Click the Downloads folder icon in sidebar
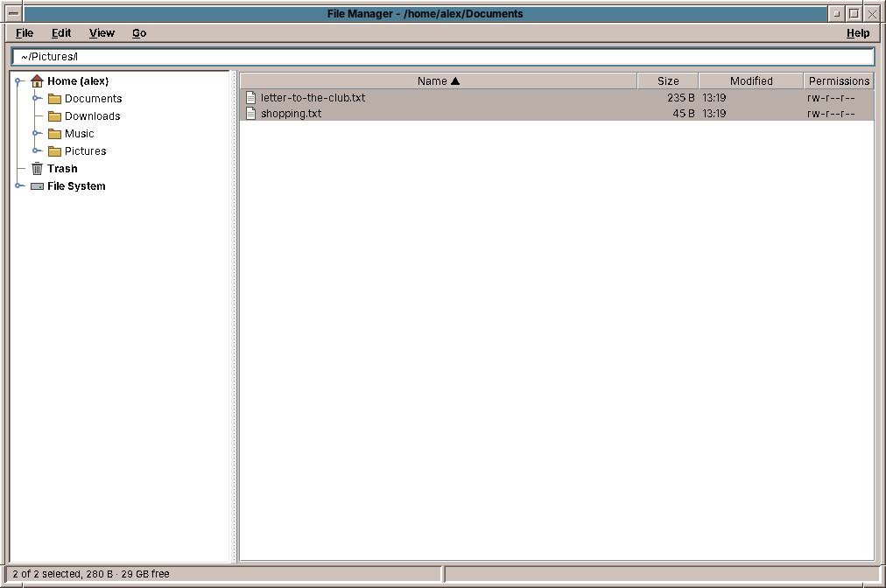This screenshot has height=588, width=886. [54, 116]
